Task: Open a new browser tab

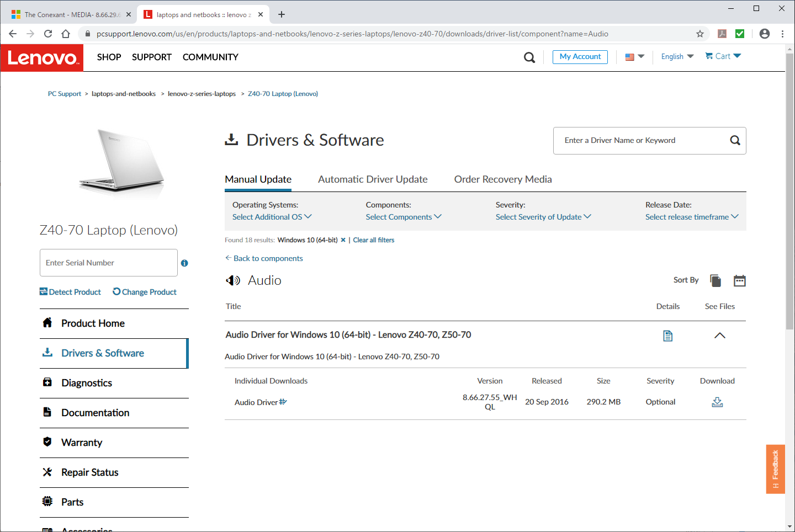Action: click(x=282, y=14)
